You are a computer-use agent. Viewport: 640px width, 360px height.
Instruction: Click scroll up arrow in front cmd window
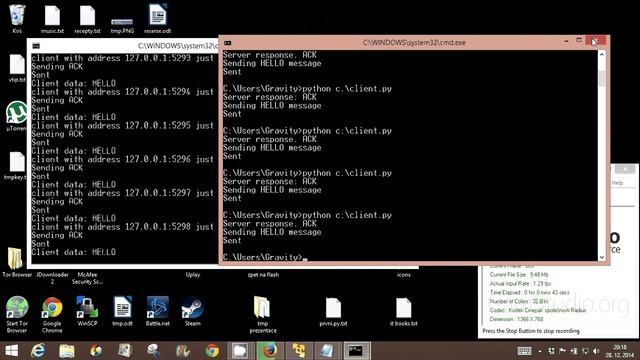click(x=602, y=54)
